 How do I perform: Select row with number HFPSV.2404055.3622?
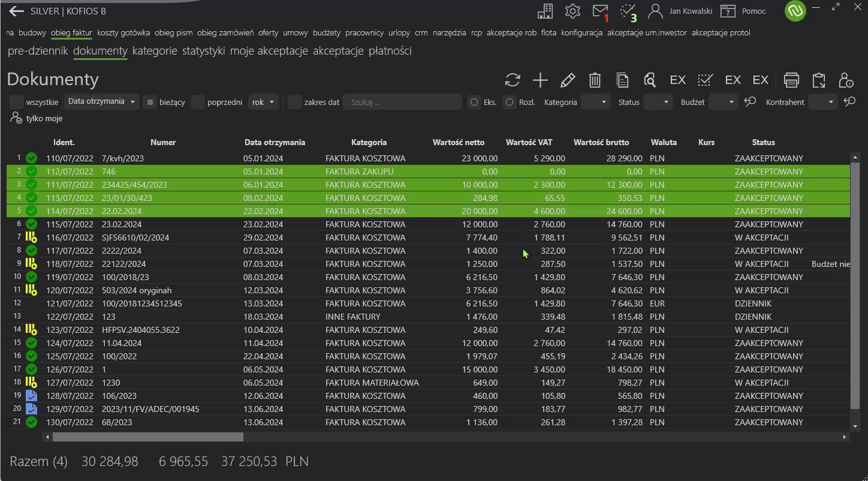point(429,330)
